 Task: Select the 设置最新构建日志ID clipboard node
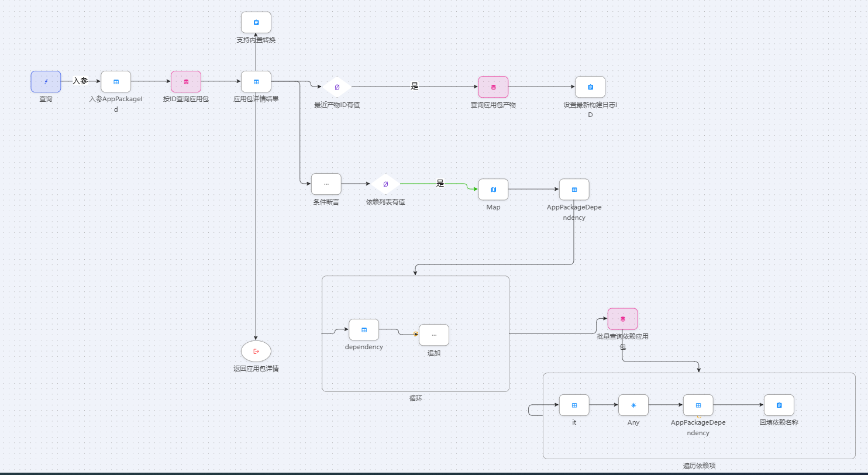point(590,87)
